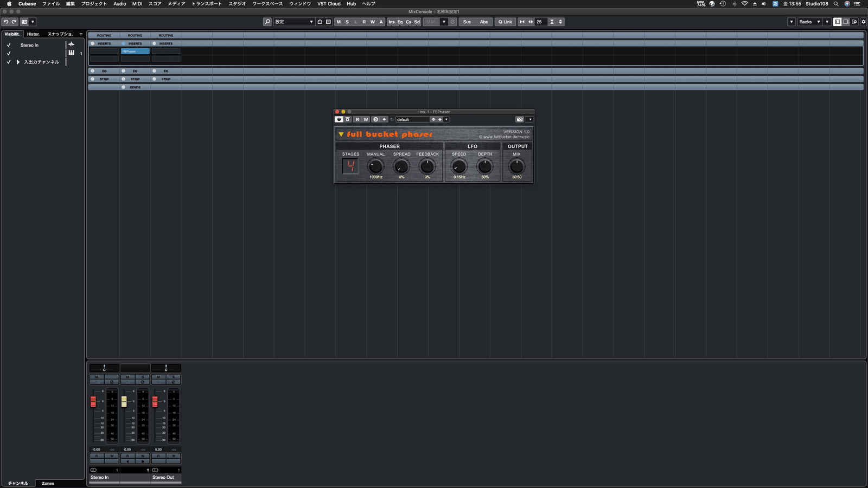Image resolution: width=868 pixels, height=488 pixels.
Task: Click the first channel ROUTING header
Action: (x=104, y=35)
